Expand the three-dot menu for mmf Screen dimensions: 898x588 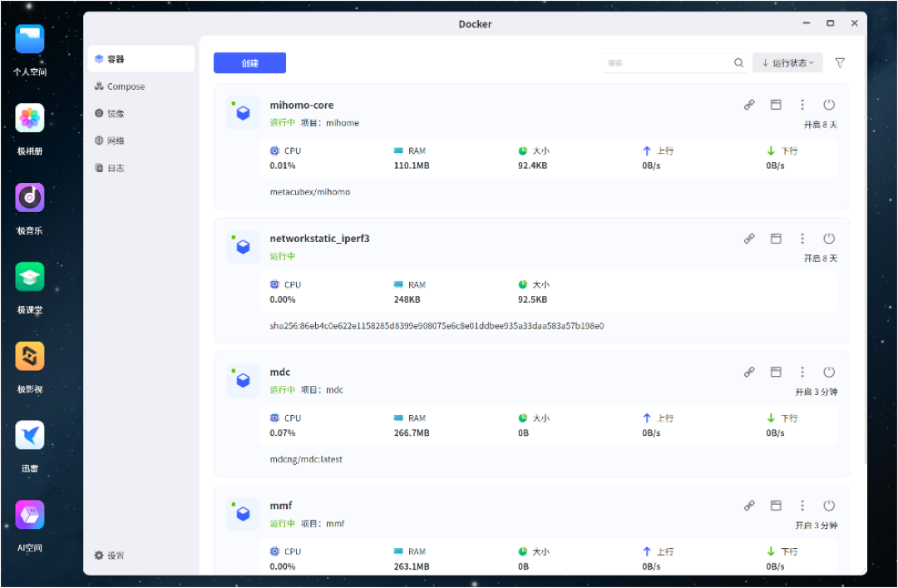point(802,506)
